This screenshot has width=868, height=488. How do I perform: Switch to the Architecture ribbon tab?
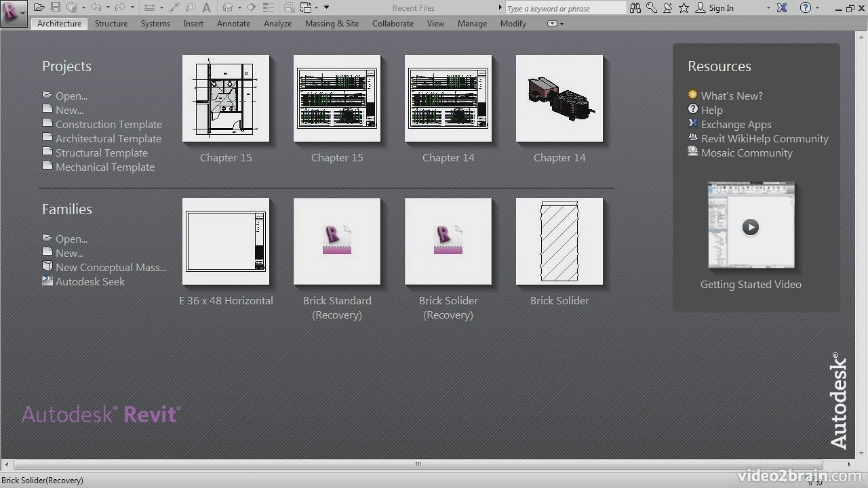tap(59, 23)
